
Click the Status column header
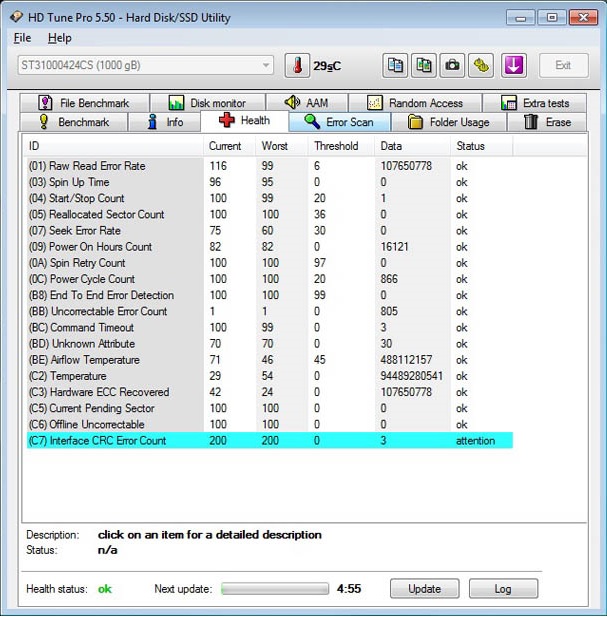click(x=482, y=146)
